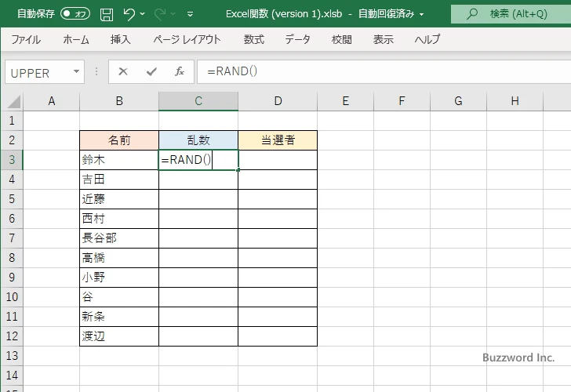Switch to the 校閲 tab
The width and height of the screenshot is (571, 392).
(342, 39)
